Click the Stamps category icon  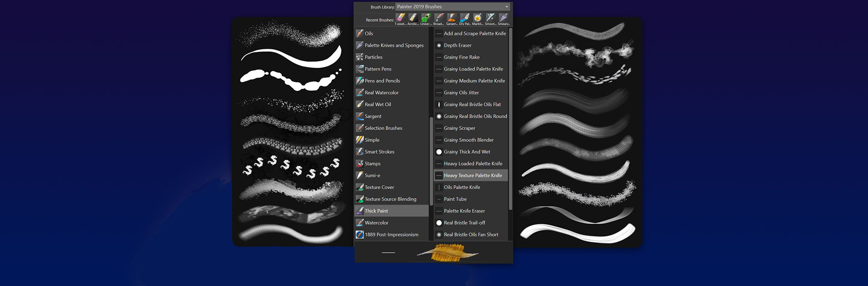(360, 164)
